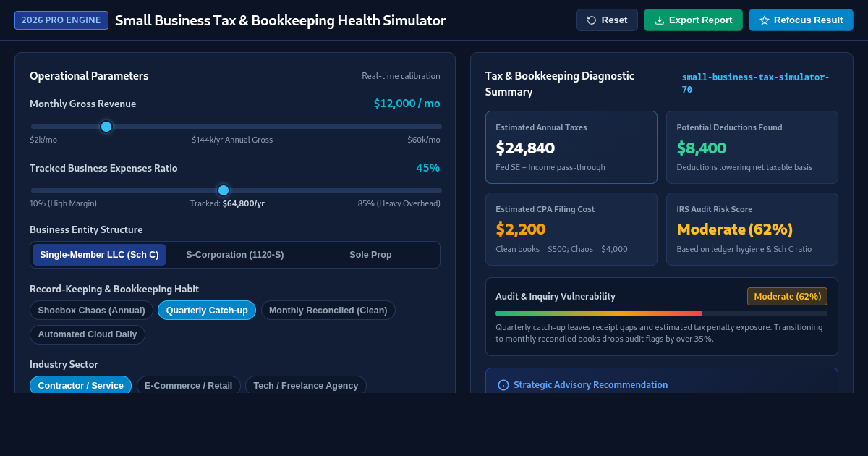
Task: Click the Tracked: $64,800/yr label
Action: (227, 203)
